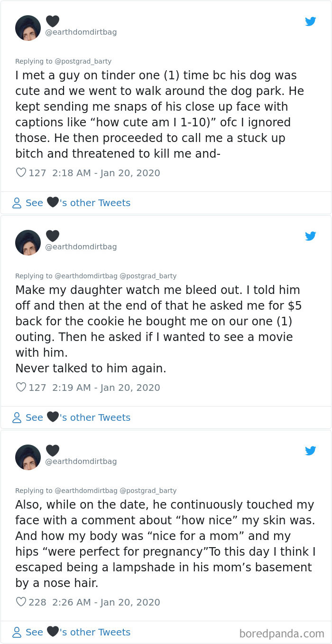The image size is (332, 644).
Task: Click the boredpanda.com watermark text
Action: point(283,632)
